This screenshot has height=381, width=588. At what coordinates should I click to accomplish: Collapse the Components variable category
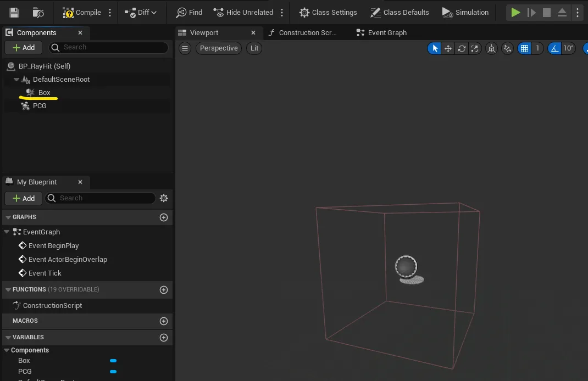7,350
